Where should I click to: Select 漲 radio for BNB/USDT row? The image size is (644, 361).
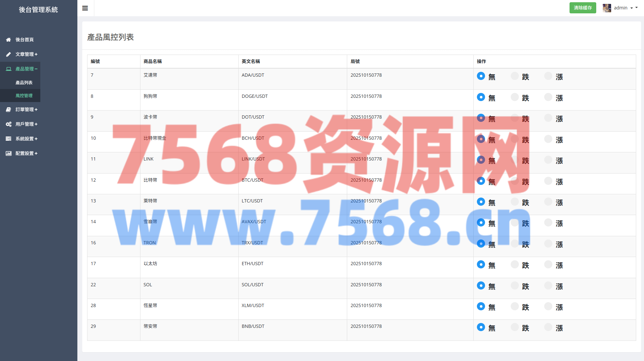(x=548, y=327)
